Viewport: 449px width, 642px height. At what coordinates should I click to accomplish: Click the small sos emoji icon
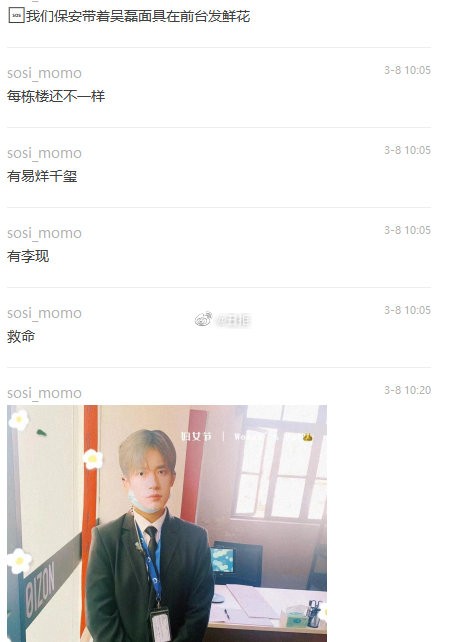coord(16,16)
